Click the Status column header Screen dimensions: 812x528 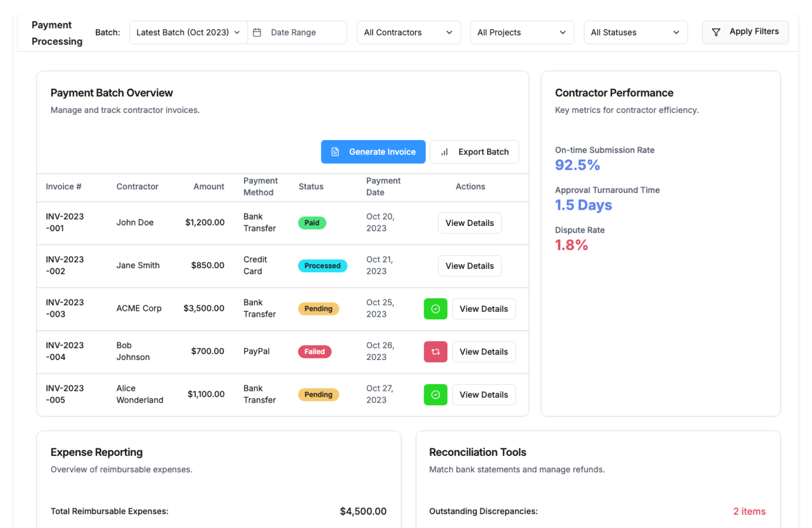(x=311, y=187)
